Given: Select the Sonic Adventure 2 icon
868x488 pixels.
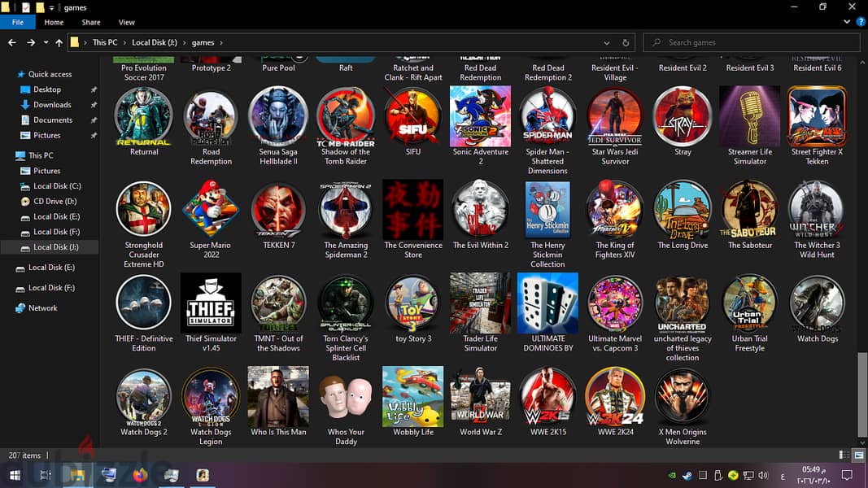Looking at the screenshot, I should click(481, 116).
